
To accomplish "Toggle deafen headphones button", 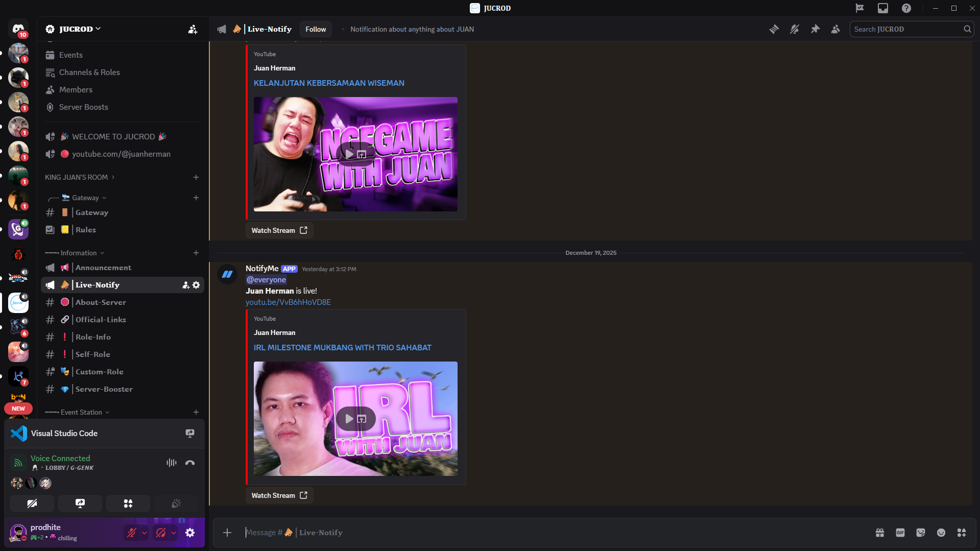I will [x=161, y=533].
